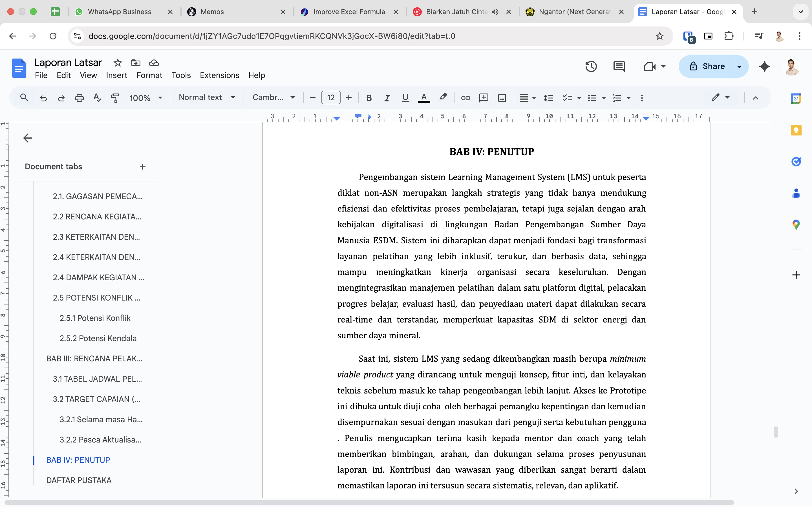This screenshot has width=812, height=507.
Task: Select DAFTAR PUSTAKA in the outline
Action: (x=79, y=480)
